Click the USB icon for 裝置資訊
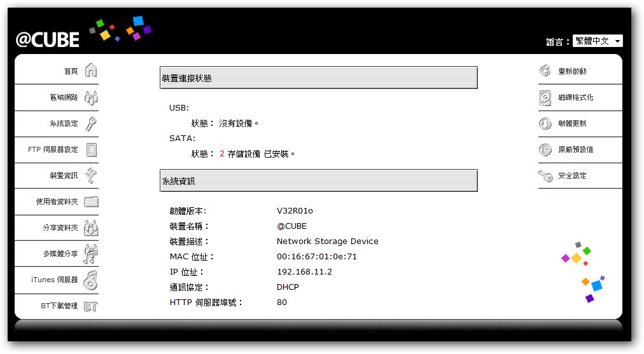Image resolution: width=644 pixels, height=354 pixels. click(91, 175)
